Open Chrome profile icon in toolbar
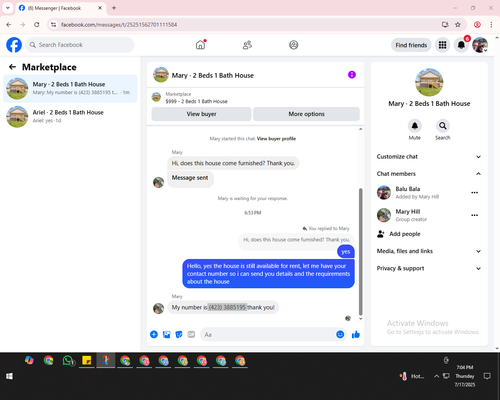Screen dimensions: 500x400 point(477,25)
